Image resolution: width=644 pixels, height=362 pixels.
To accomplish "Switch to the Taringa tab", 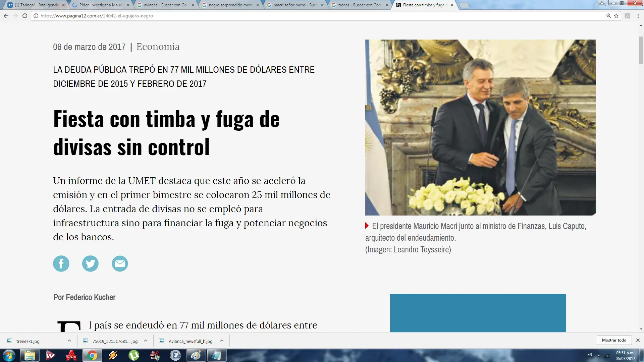I will [x=34, y=5].
